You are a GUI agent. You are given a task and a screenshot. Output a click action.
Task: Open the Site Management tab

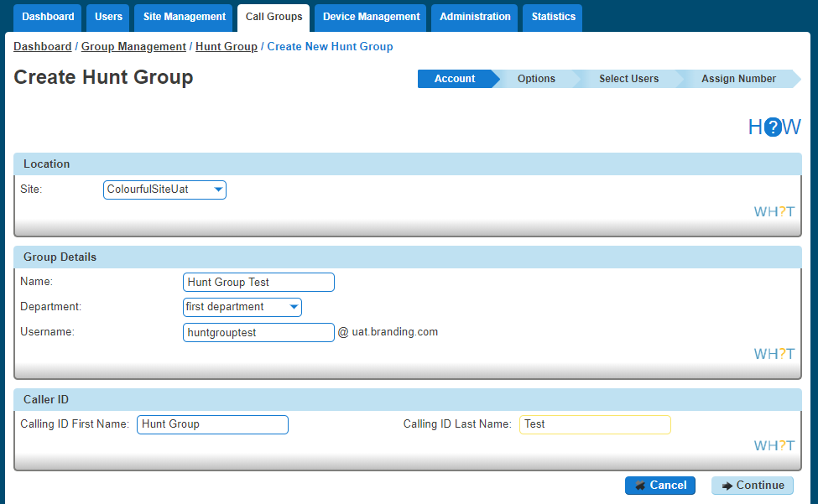(x=184, y=18)
